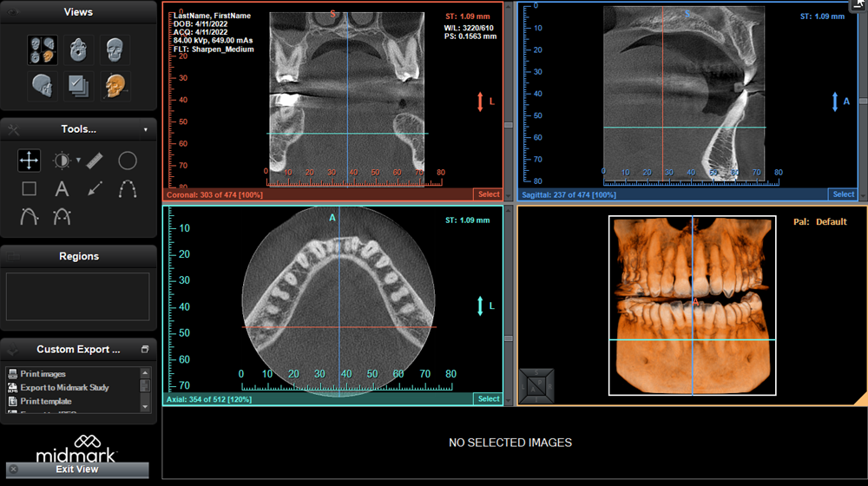
Task: Click the orange corner handle of 3D panel
Action: tap(861, 399)
